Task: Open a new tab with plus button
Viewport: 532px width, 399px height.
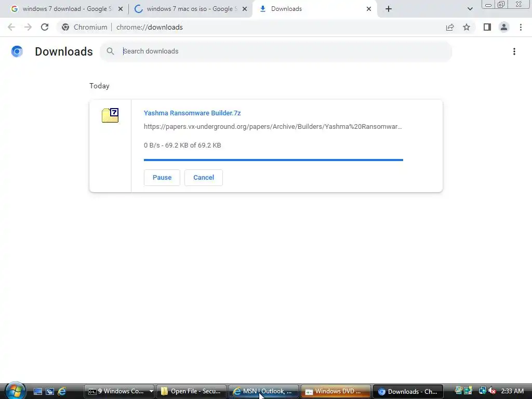Action: (389, 9)
